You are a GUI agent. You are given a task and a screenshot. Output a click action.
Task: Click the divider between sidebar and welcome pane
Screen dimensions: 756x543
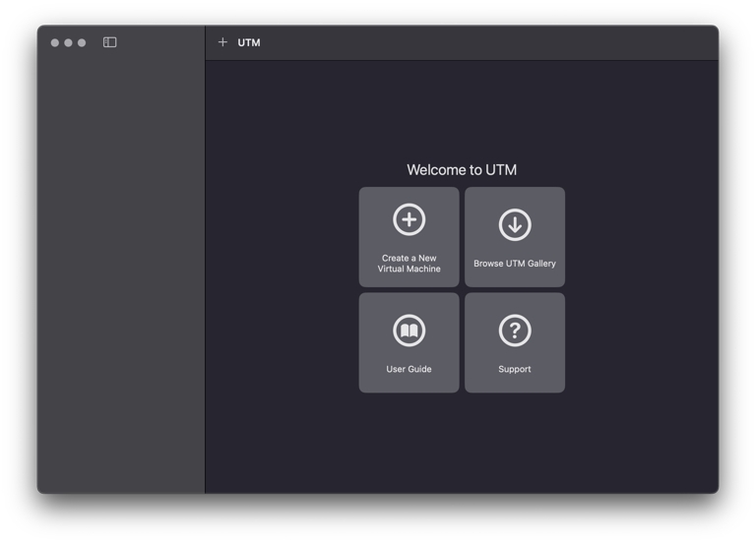pos(205,275)
